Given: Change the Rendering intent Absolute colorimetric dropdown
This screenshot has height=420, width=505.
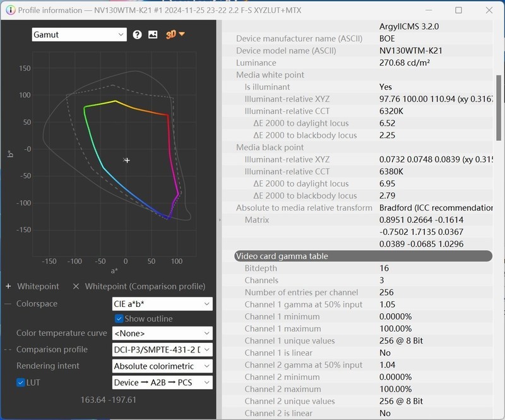Looking at the screenshot, I should tap(162, 366).
